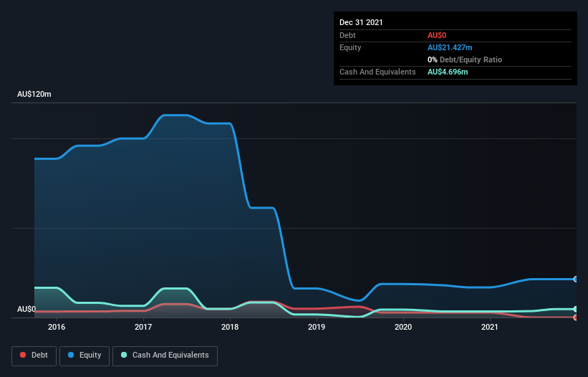
Task: Click the Debt label in tooltip
Action: tap(347, 35)
